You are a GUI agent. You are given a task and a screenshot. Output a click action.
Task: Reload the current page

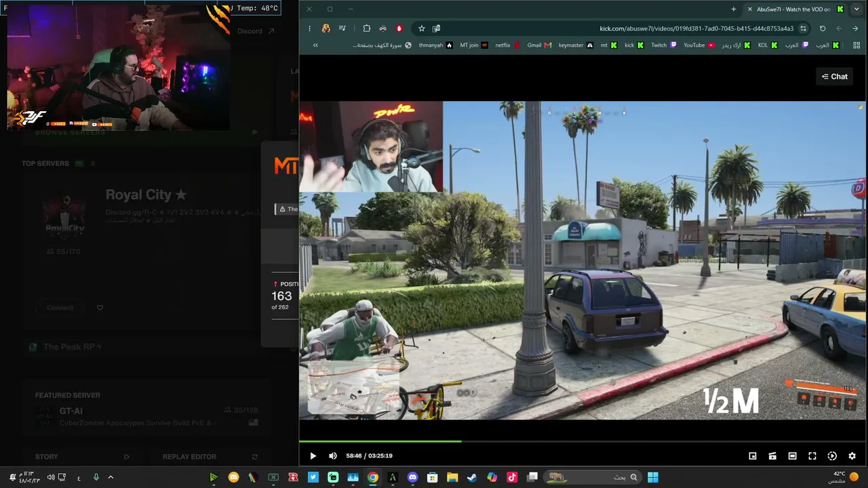pyautogui.click(x=823, y=28)
